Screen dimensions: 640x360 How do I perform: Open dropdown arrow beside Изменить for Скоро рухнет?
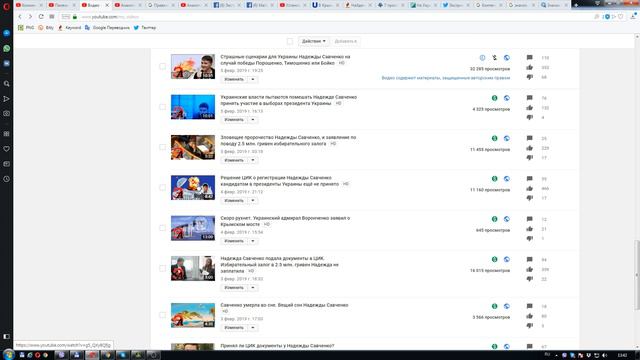(253, 241)
